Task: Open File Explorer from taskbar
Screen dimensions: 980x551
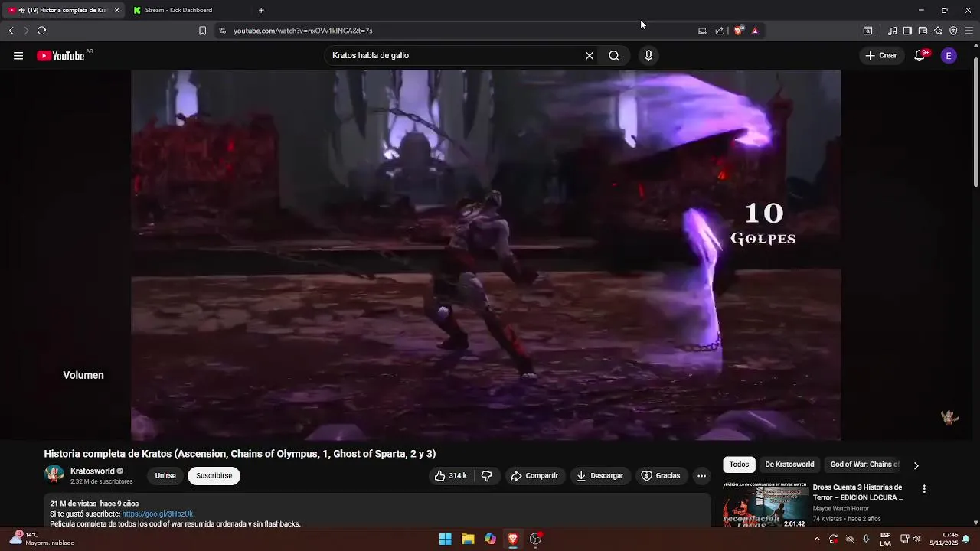Action: point(468,539)
